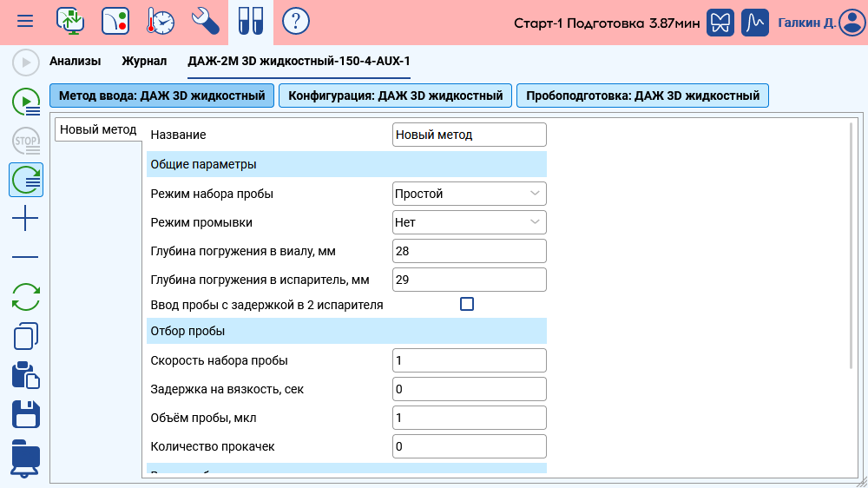The image size is (868, 488).
Task: Click the test tubes sampler icon
Action: click(251, 21)
